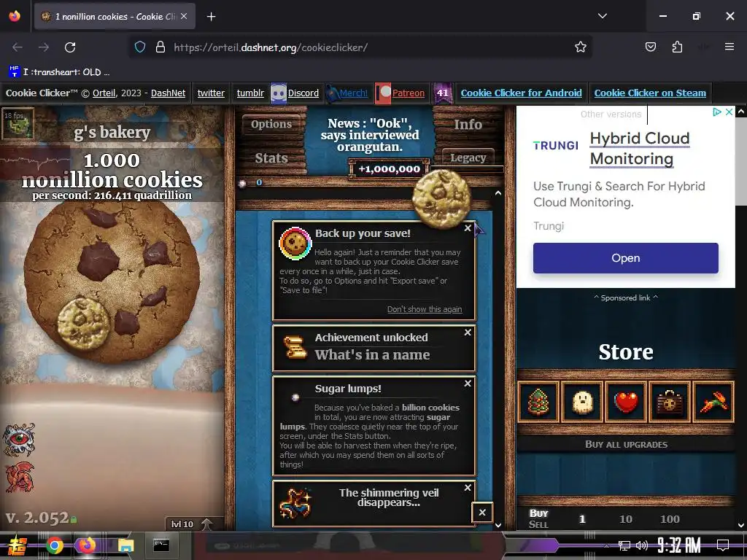Viewport: 747px width, 560px height.
Task: Select Buy mode in the store
Action: [x=539, y=513]
